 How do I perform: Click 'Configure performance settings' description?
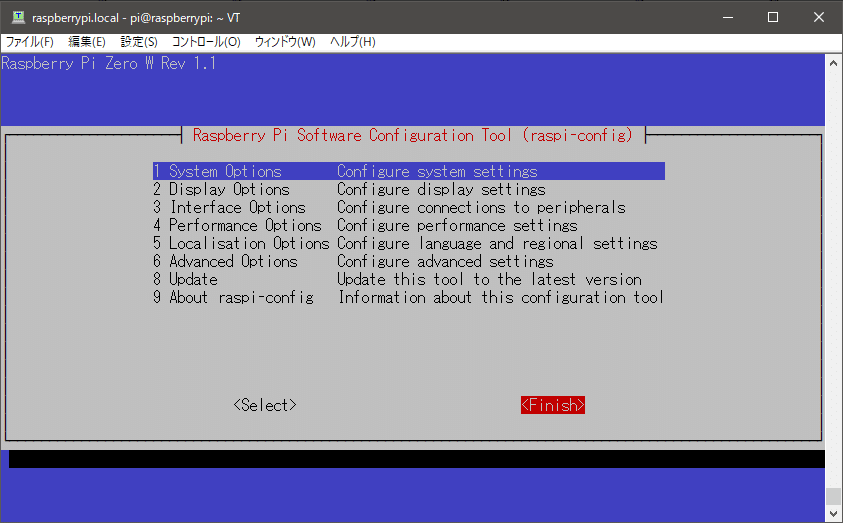point(458,225)
